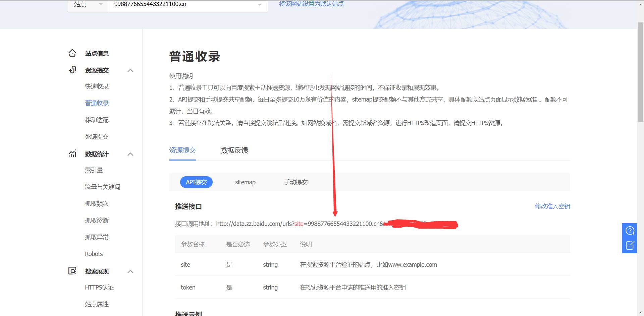644x316 pixels.
Task: Open the 站点 type dropdown
Action: [x=88, y=5]
